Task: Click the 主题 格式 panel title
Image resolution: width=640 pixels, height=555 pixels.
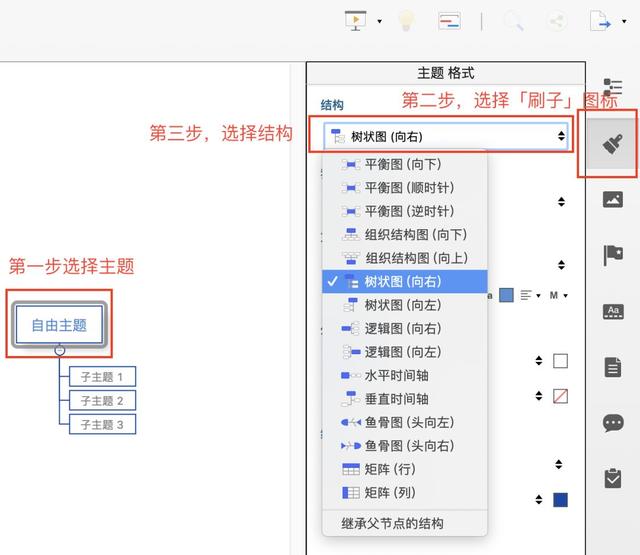Action: point(446,73)
